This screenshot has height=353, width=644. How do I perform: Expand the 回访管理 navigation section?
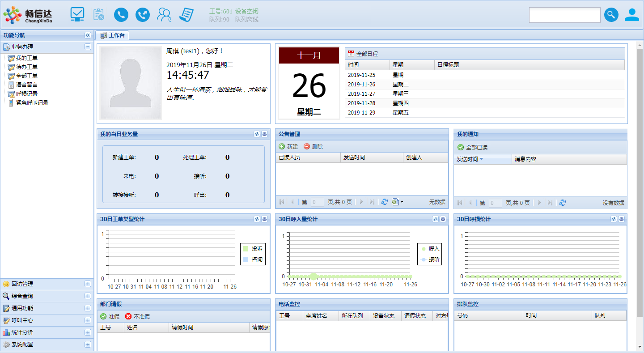[x=88, y=284]
